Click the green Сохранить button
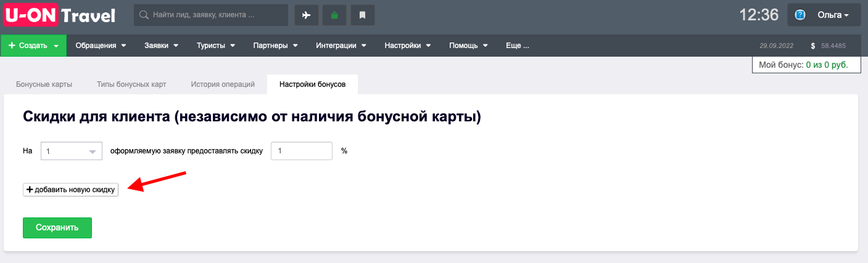The width and height of the screenshot is (868, 263). click(x=57, y=227)
